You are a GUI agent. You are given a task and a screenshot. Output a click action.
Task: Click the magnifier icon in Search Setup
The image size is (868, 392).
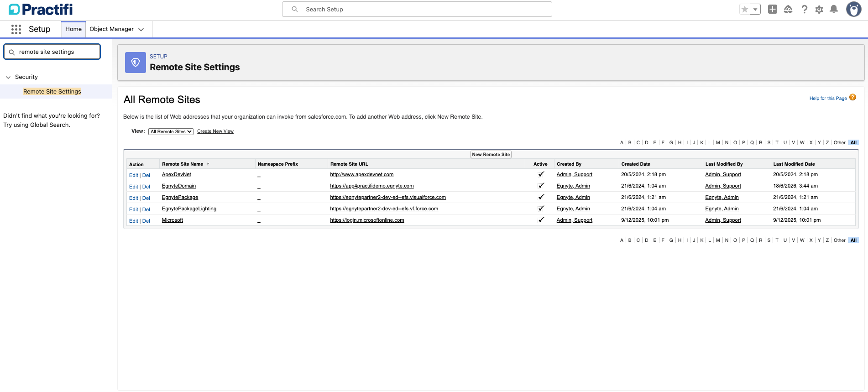(295, 9)
